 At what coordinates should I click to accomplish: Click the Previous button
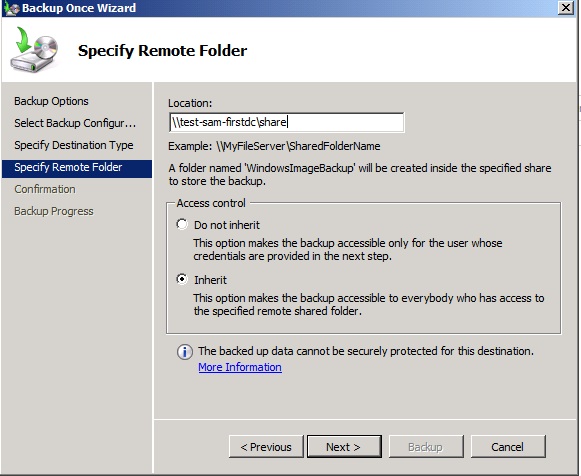[266, 446]
